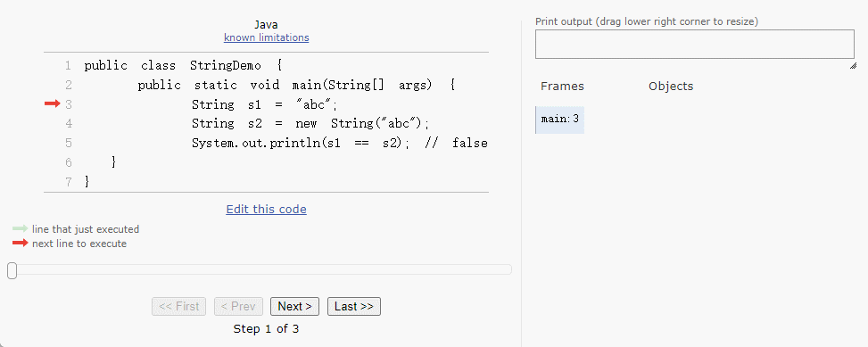Open the Edit this code link
Image resolution: width=868 pixels, height=347 pixels.
pos(266,210)
